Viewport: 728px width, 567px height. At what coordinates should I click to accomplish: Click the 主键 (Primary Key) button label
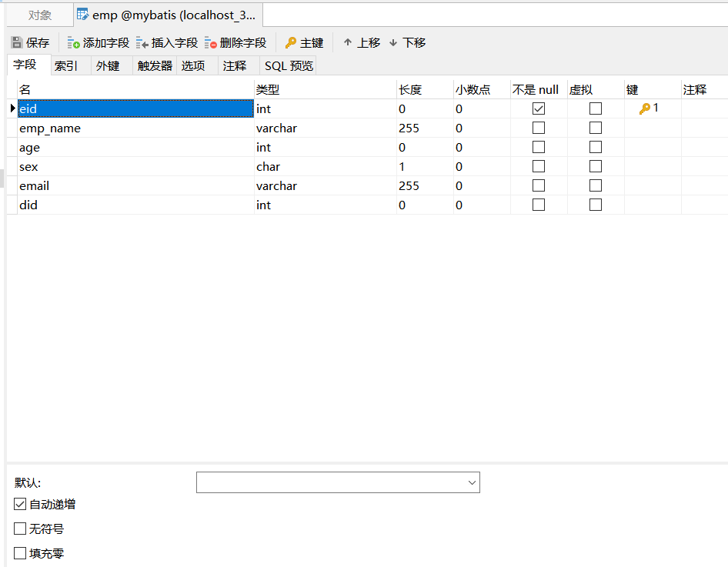coord(312,42)
